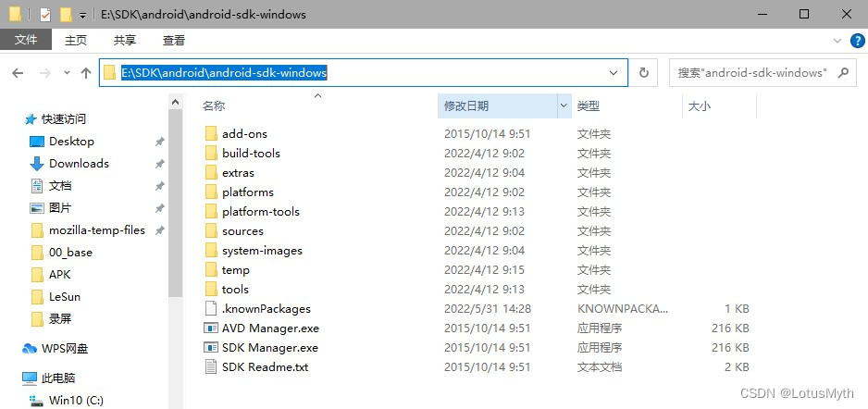Click the 2 KB size cell

737,367
